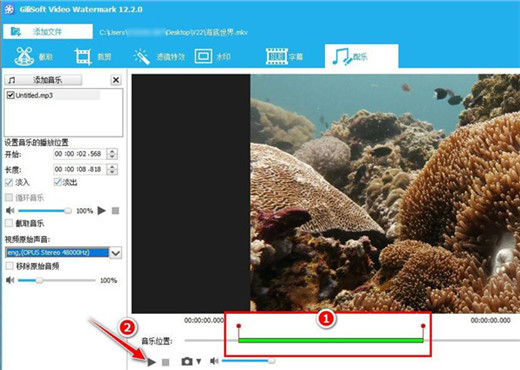520x370 pixels.
Task: Enable the 循环音乐 loop music checkbox
Action: 9,198
